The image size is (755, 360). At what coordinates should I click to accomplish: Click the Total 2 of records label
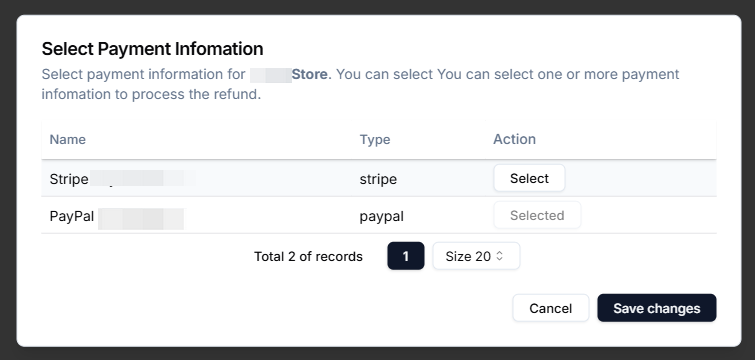308,257
